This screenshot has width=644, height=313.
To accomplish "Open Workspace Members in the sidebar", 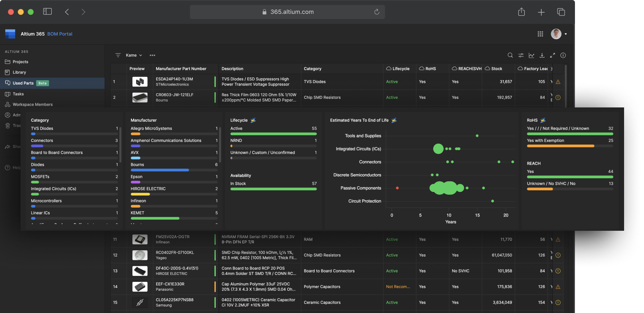I will 33,104.
